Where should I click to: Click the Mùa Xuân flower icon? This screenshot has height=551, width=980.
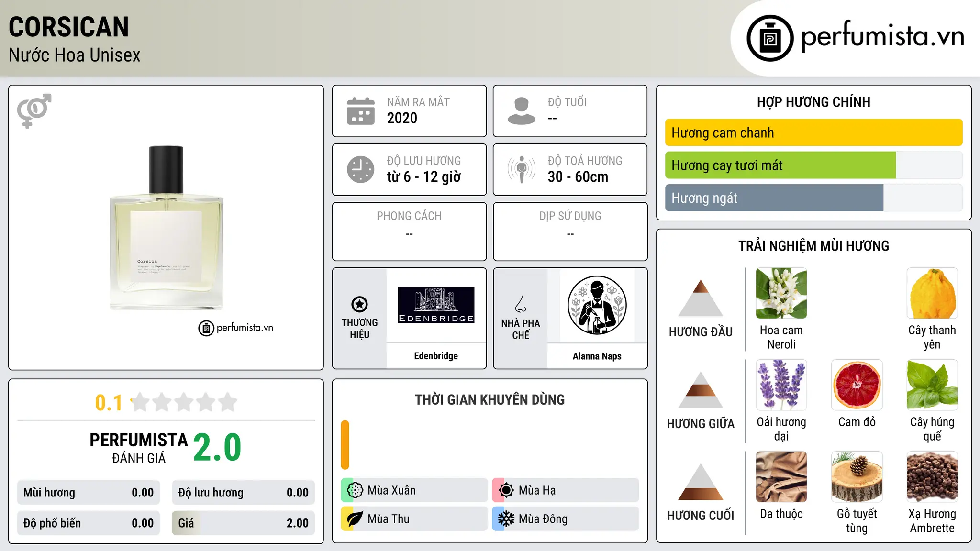(355, 490)
